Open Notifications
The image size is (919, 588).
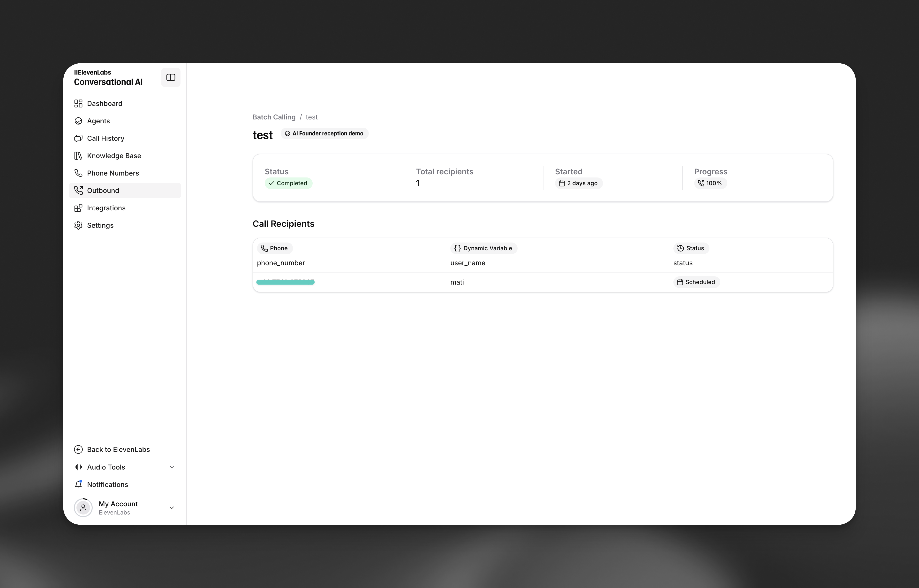tap(107, 484)
